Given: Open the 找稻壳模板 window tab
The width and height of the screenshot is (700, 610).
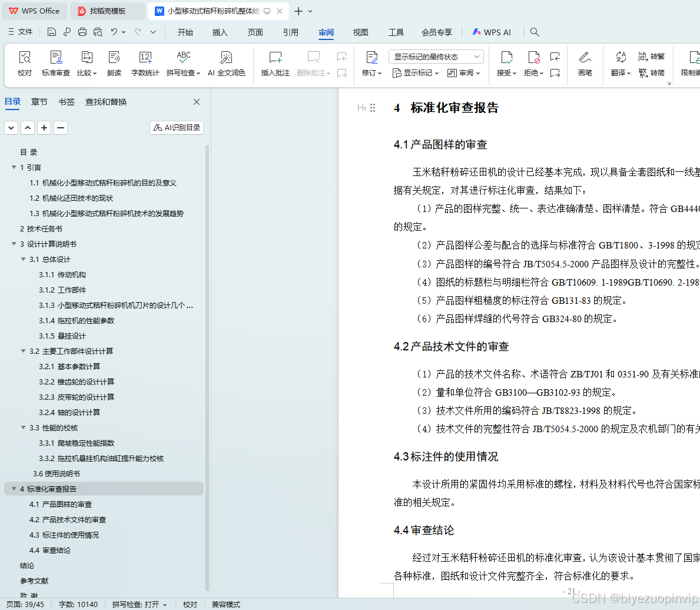Looking at the screenshot, I should pos(108,11).
